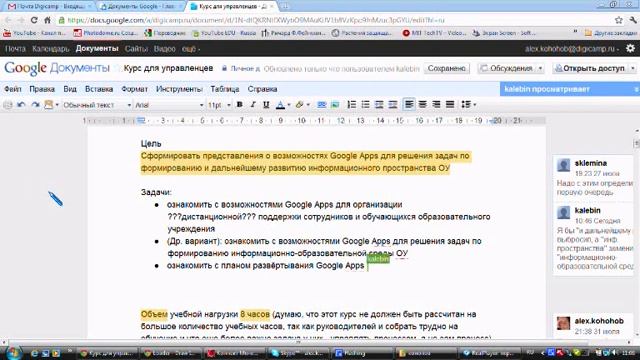The height and width of the screenshot is (360, 640).
Task: Open the Вставка menu
Action: coord(99,89)
